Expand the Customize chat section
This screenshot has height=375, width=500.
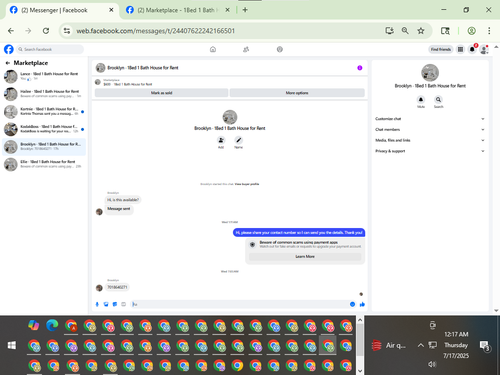tap(430, 119)
